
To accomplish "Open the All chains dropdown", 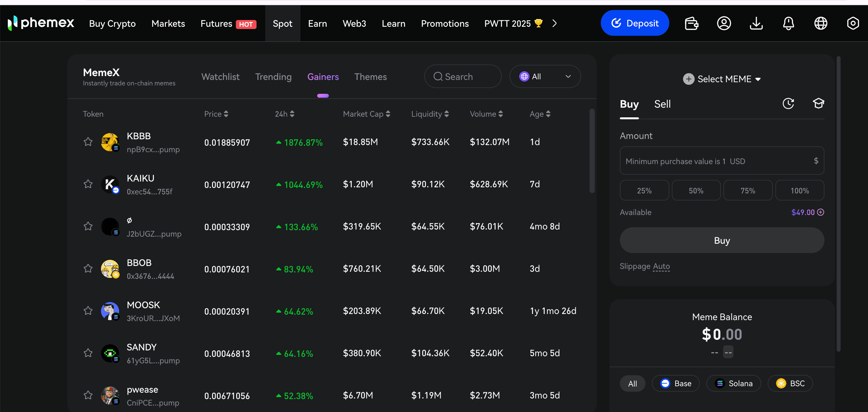I will tap(545, 76).
